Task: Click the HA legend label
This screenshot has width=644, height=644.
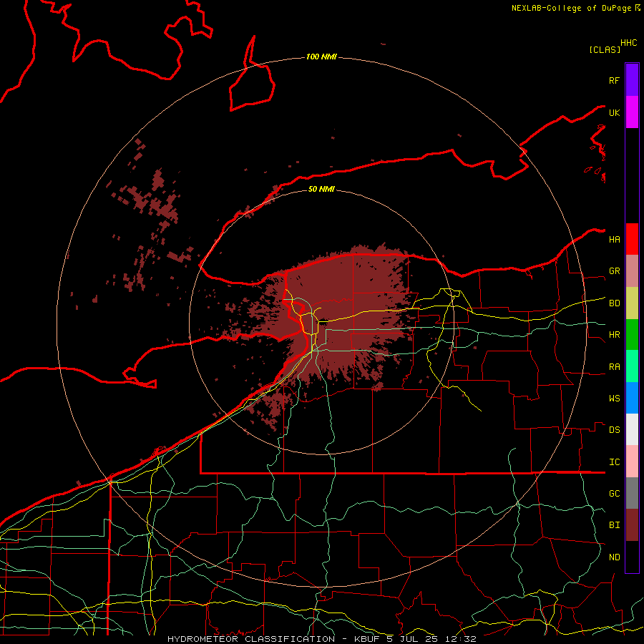Action: point(615,240)
